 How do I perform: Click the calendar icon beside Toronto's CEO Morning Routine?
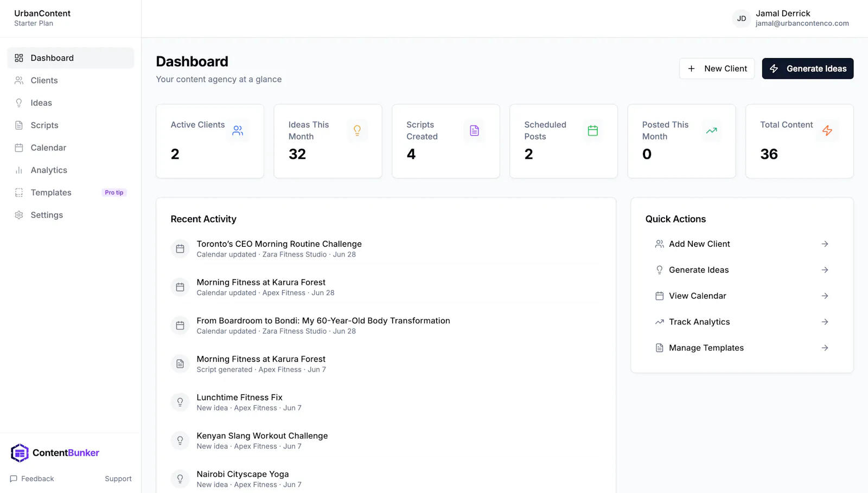(180, 249)
